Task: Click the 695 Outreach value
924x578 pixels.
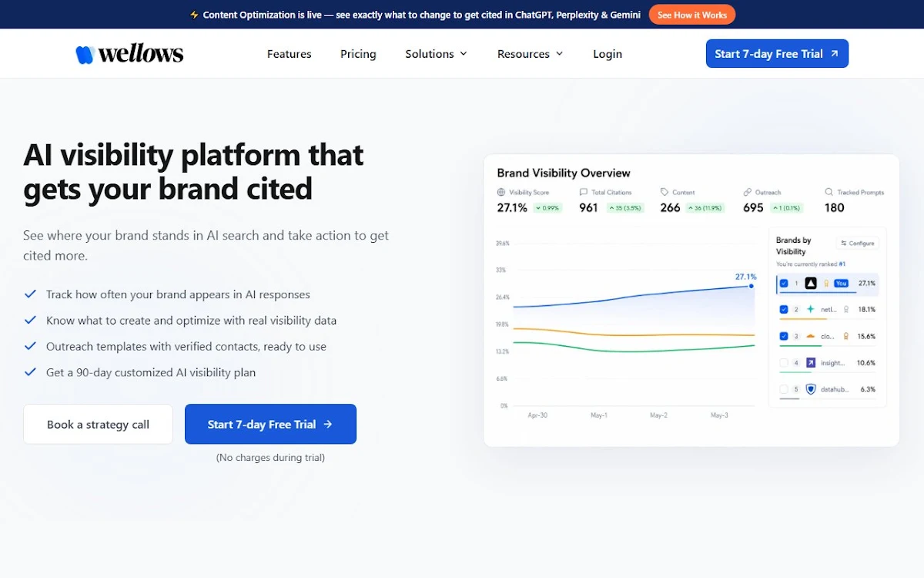Action: [x=753, y=207]
